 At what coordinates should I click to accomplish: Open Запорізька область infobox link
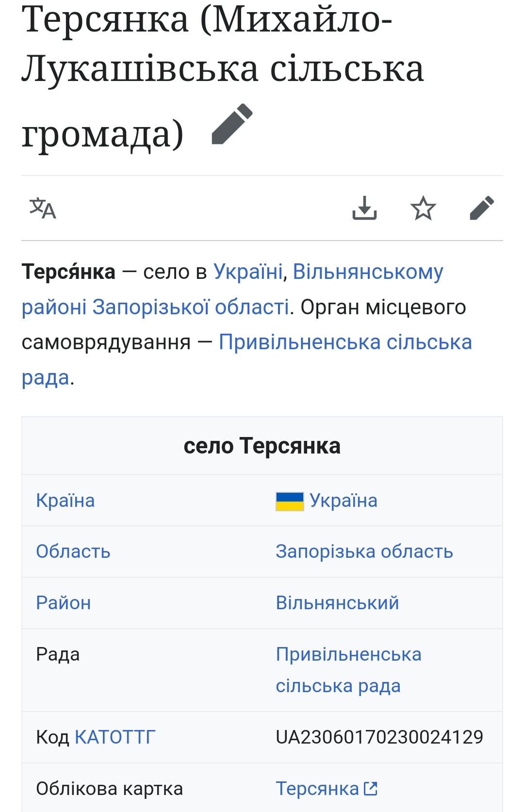click(x=364, y=552)
